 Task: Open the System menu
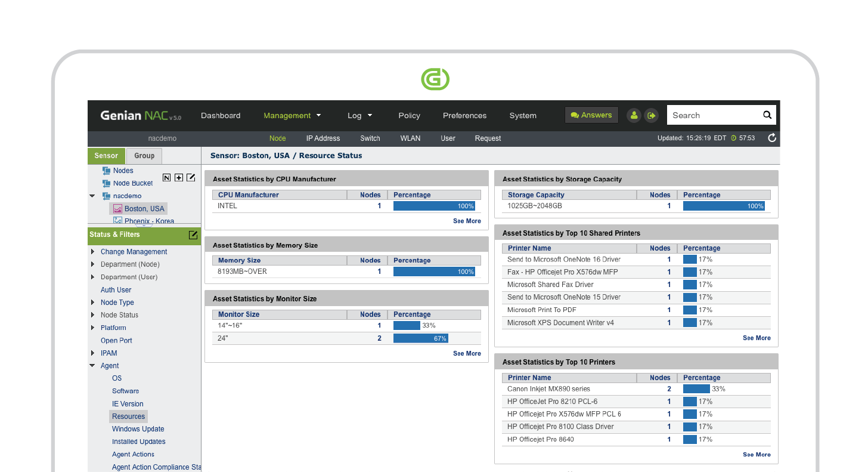coord(523,116)
